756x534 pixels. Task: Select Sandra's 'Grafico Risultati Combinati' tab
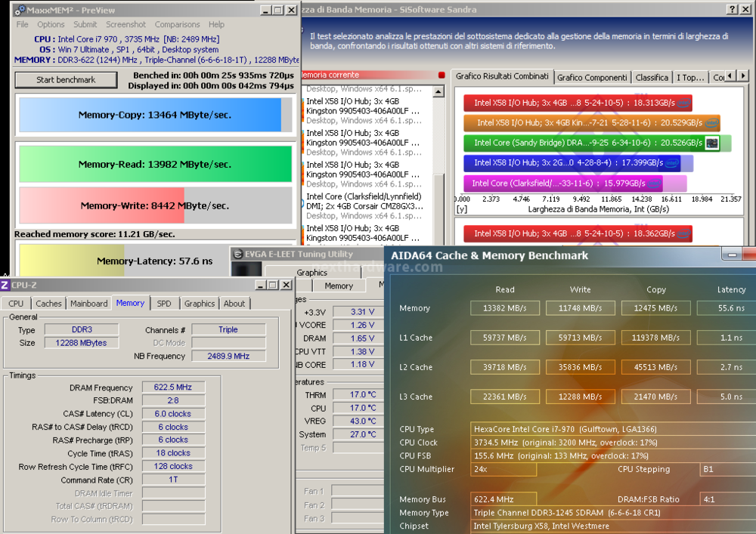point(502,76)
